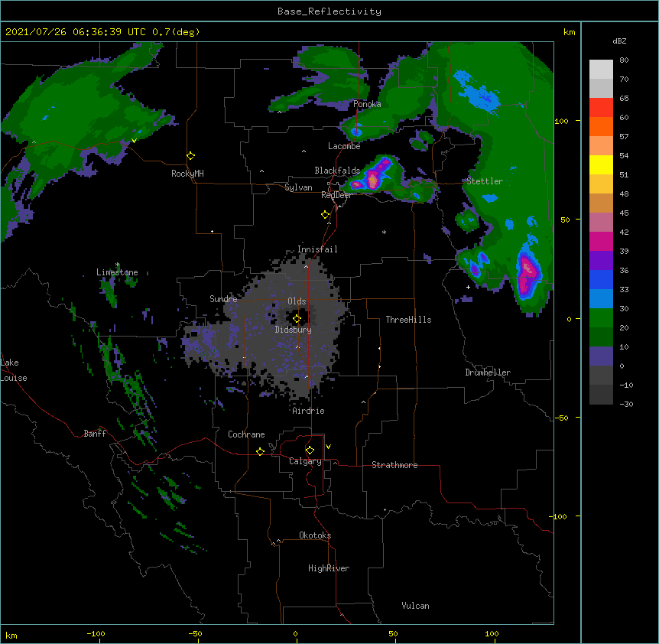Viewport: 659px width, 644px height.
Task: Pick the red legend swatch between 65 and 60
Action: point(601,108)
